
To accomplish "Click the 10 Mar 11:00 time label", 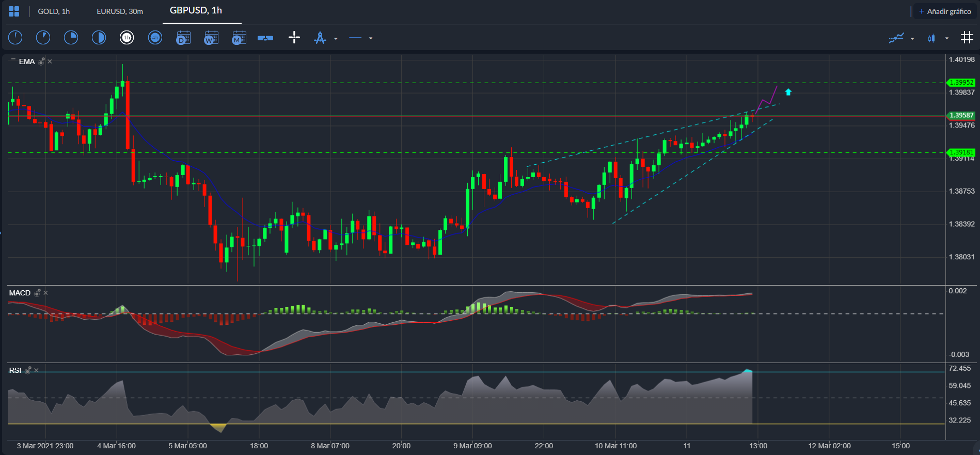I will [616, 446].
